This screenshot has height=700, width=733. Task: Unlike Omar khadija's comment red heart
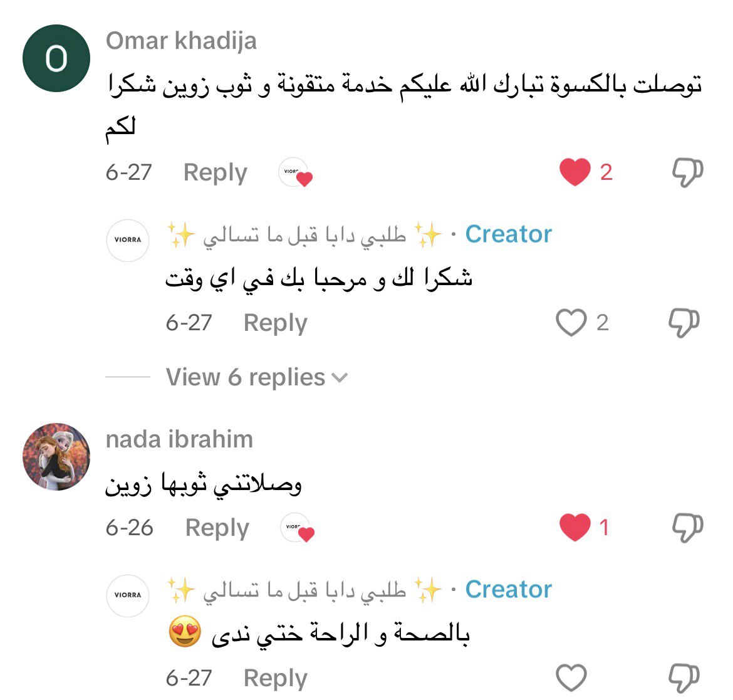pos(575,172)
